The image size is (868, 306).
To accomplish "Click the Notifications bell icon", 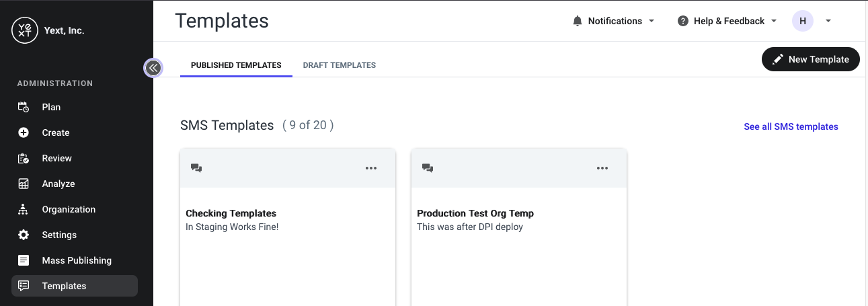I will point(578,21).
